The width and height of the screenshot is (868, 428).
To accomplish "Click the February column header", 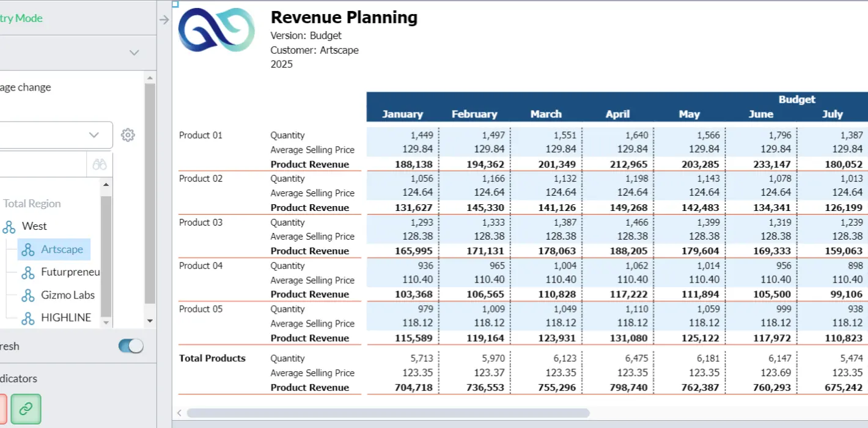I will click(x=474, y=114).
